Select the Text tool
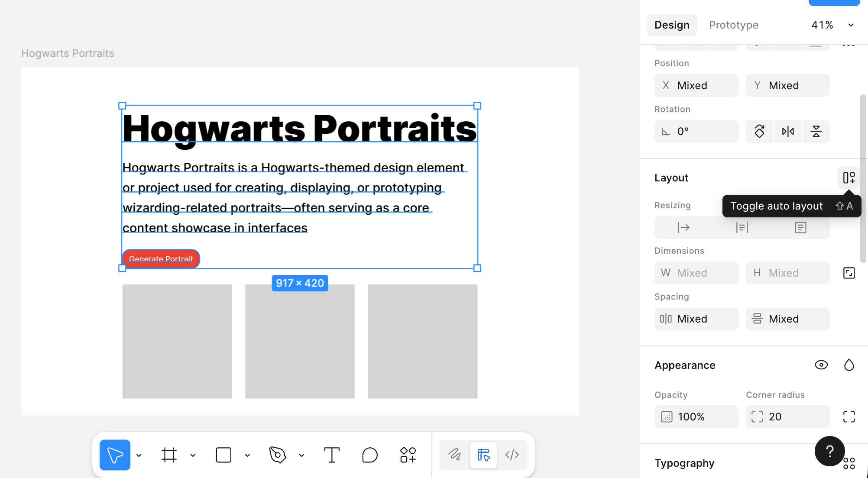The height and width of the screenshot is (478, 868). click(332, 455)
